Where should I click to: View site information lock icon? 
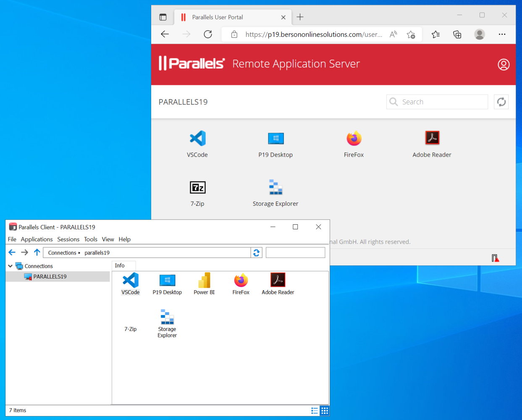[x=234, y=34]
